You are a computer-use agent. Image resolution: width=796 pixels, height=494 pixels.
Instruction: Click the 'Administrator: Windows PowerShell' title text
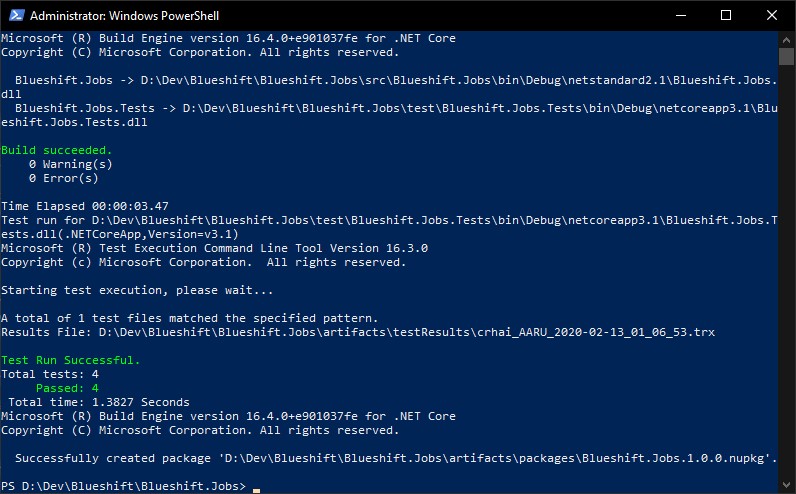coord(125,16)
